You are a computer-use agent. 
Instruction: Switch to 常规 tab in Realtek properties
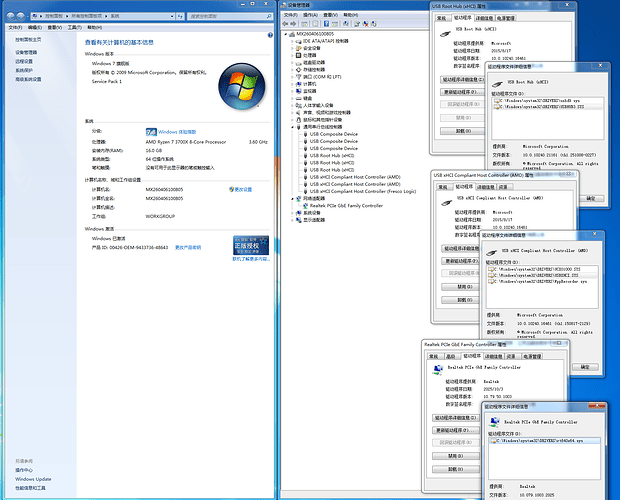pyautogui.click(x=434, y=357)
